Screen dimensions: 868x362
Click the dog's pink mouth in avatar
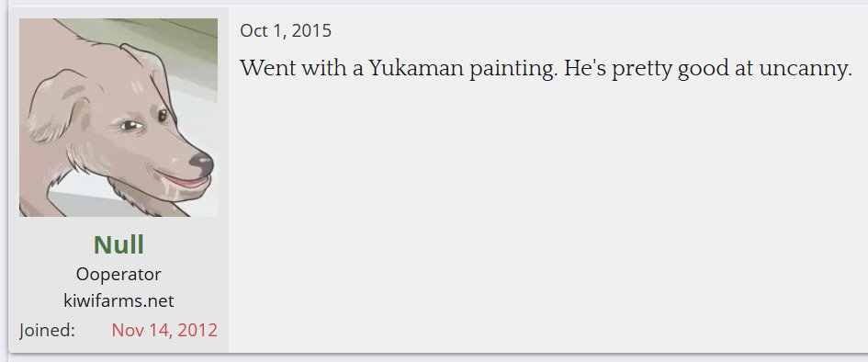pyautogui.click(x=187, y=182)
